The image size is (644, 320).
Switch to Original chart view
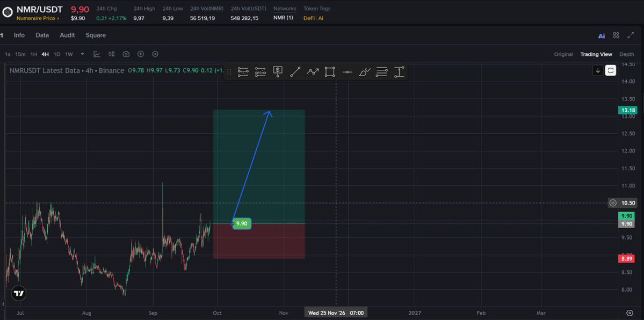pos(563,54)
